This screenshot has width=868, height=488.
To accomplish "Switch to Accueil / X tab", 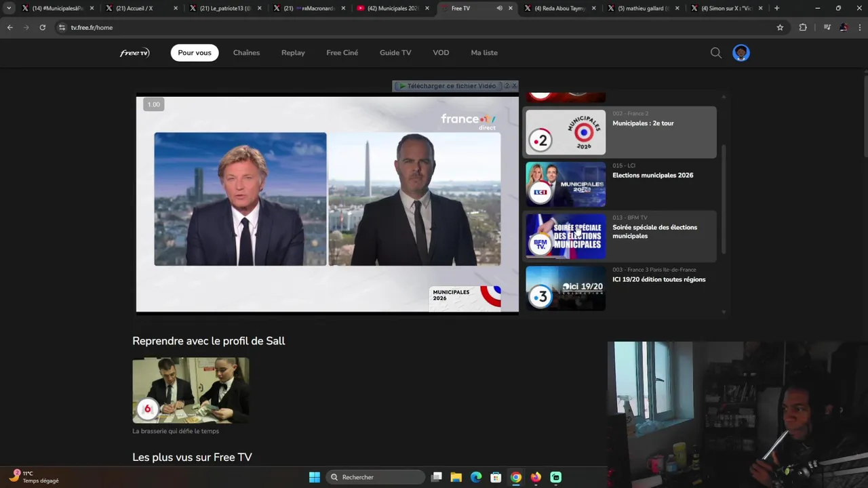I will point(141,8).
